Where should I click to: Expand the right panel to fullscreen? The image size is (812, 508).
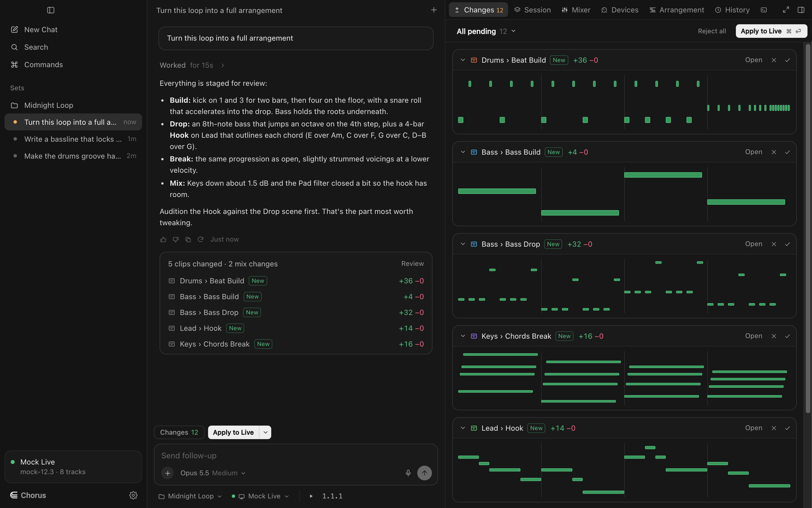pos(786,10)
